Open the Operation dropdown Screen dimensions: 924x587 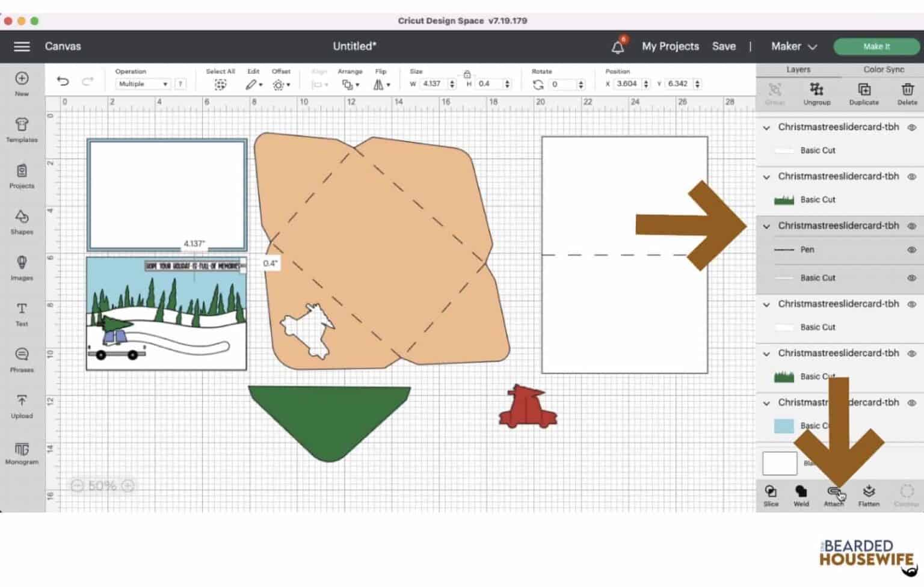click(x=143, y=84)
